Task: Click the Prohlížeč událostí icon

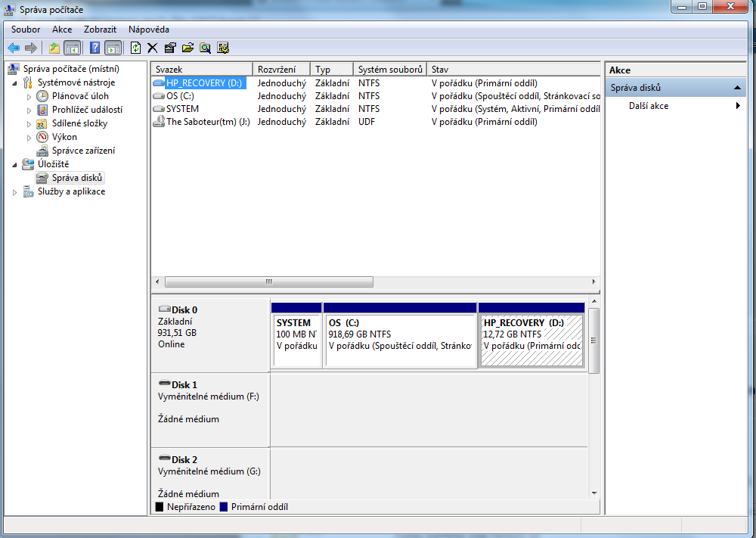Action: pyautogui.click(x=42, y=110)
